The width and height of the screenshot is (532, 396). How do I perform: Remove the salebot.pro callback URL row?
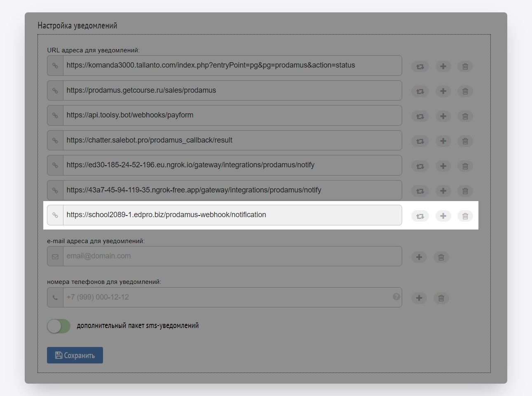[465, 141]
